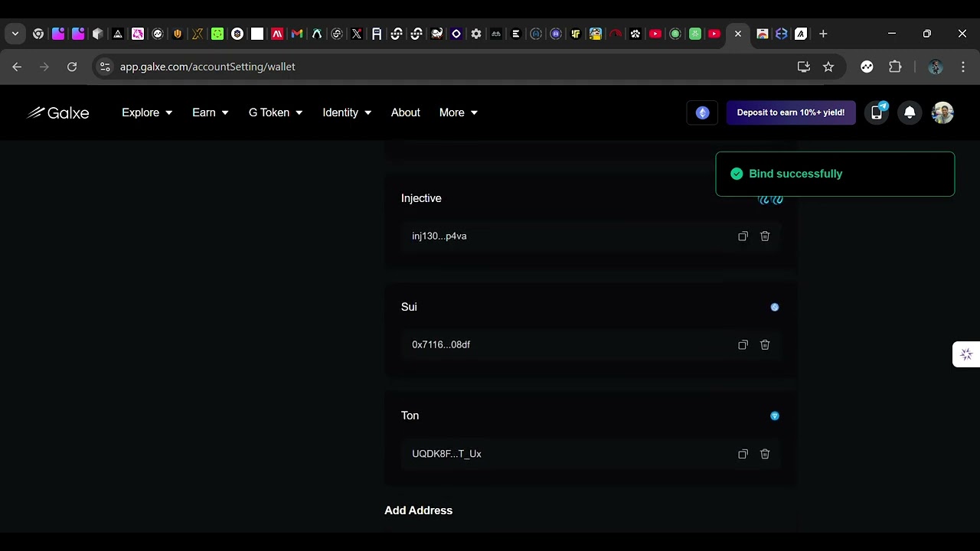Screen dimensions: 980x551
Task: Click the Sui section label
Action: pos(409,307)
